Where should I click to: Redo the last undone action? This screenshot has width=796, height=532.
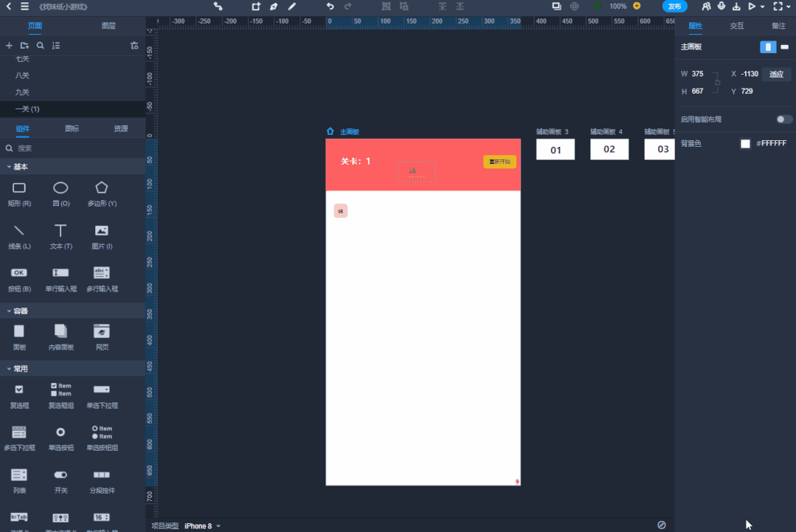(x=347, y=7)
